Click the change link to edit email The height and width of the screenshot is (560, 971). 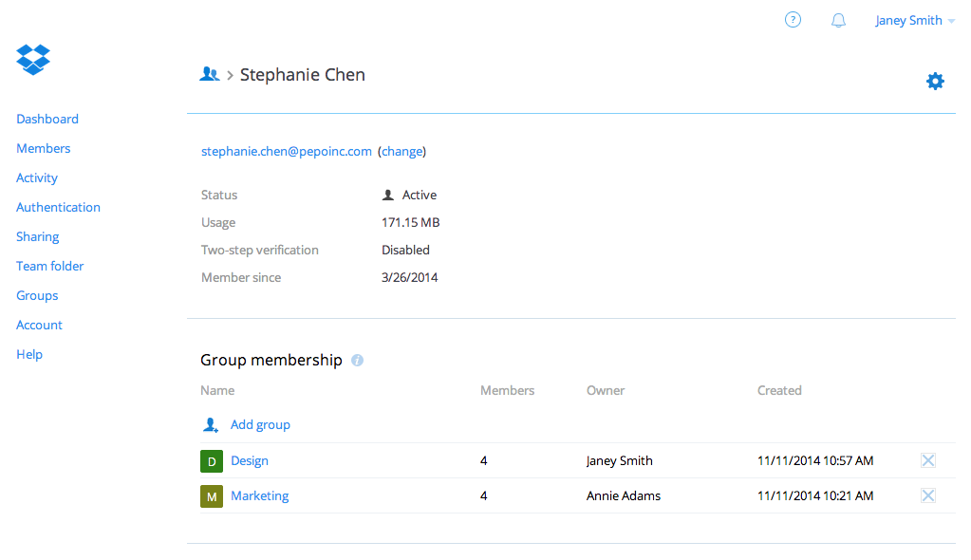pyautogui.click(x=401, y=151)
